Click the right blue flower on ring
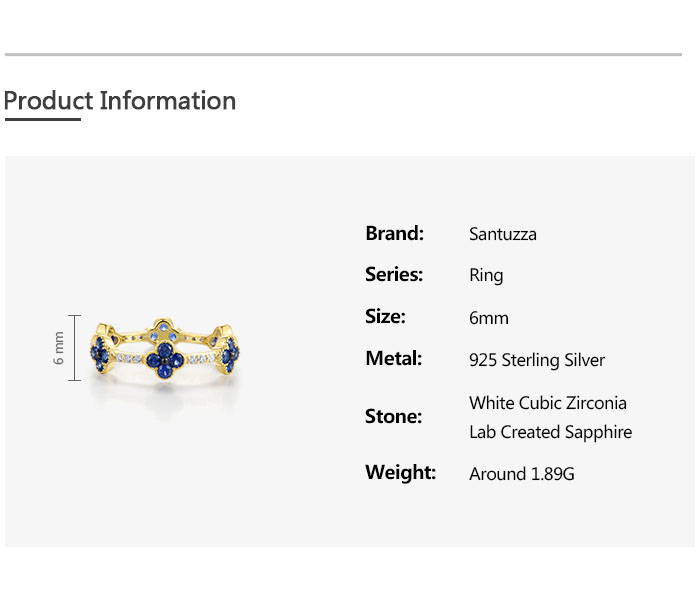The width and height of the screenshot is (700, 607). point(229,354)
